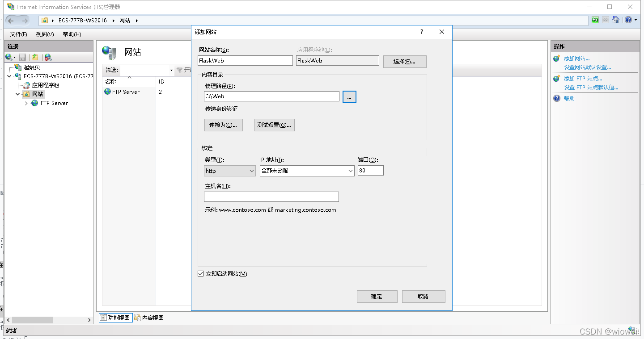
Task: Uncheck 立即启动网站 checkbox
Action: point(200,273)
